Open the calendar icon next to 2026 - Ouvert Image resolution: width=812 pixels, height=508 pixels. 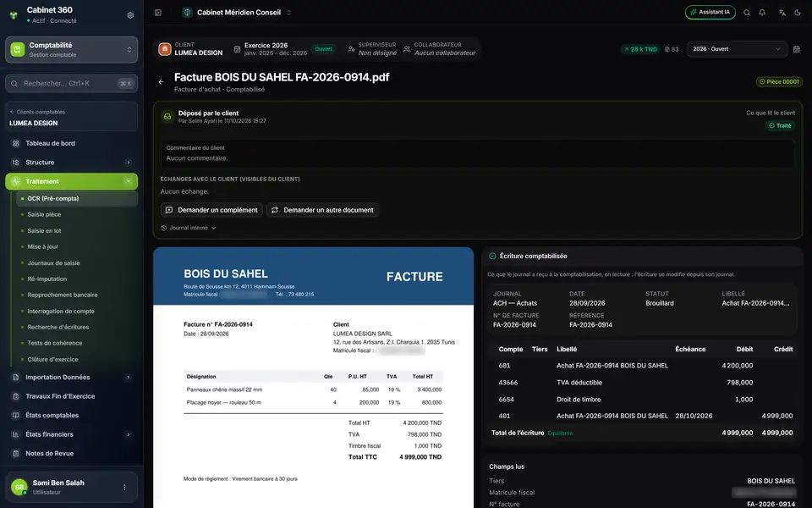click(797, 49)
